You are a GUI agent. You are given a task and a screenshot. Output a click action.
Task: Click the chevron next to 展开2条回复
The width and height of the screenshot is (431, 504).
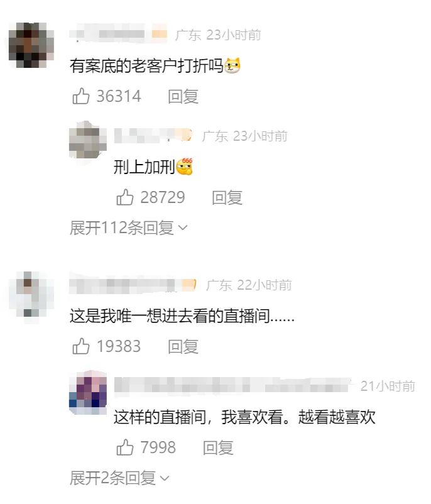pos(164,478)
